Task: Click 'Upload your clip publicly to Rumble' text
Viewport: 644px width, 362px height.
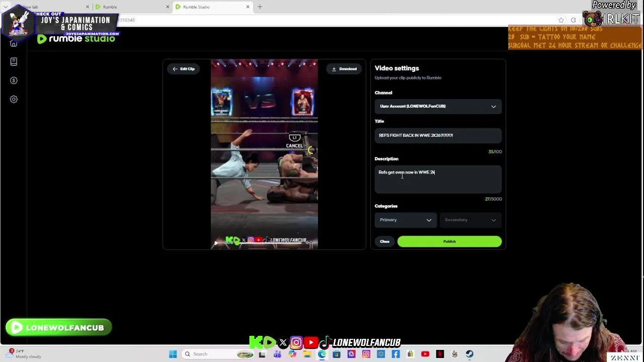Action: click(x=408, y=78)
